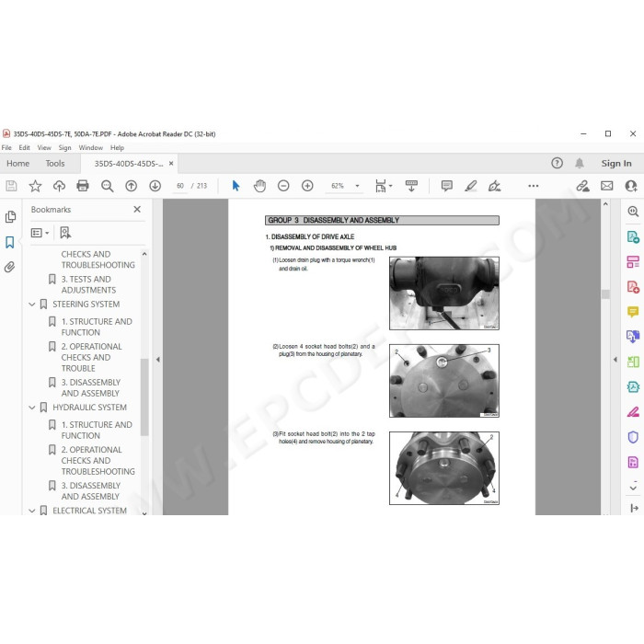Collapse the HYDRAULIC SYSTEM bookmark
644x644 pixels.
tap(32, 408)
